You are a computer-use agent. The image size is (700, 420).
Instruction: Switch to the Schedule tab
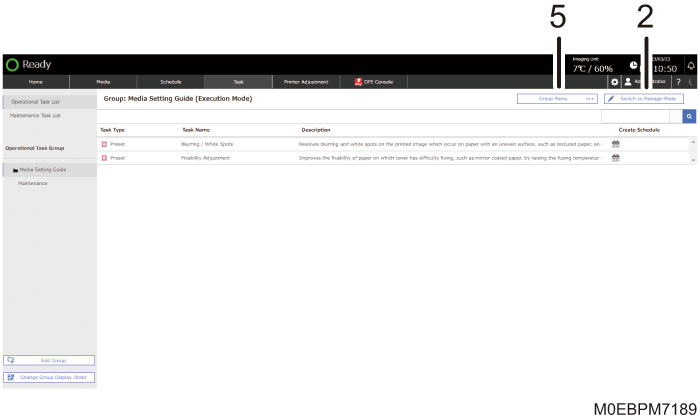[x=171, y=81]
